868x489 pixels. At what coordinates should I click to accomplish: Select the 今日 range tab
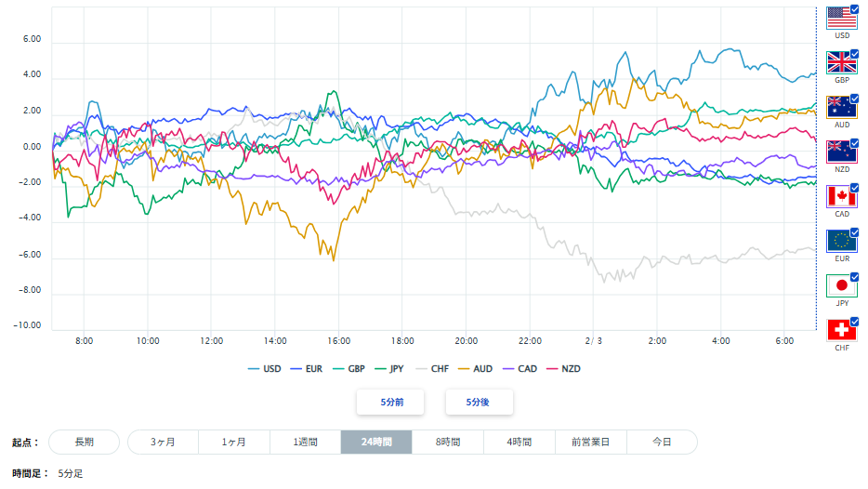click(662, 442)
